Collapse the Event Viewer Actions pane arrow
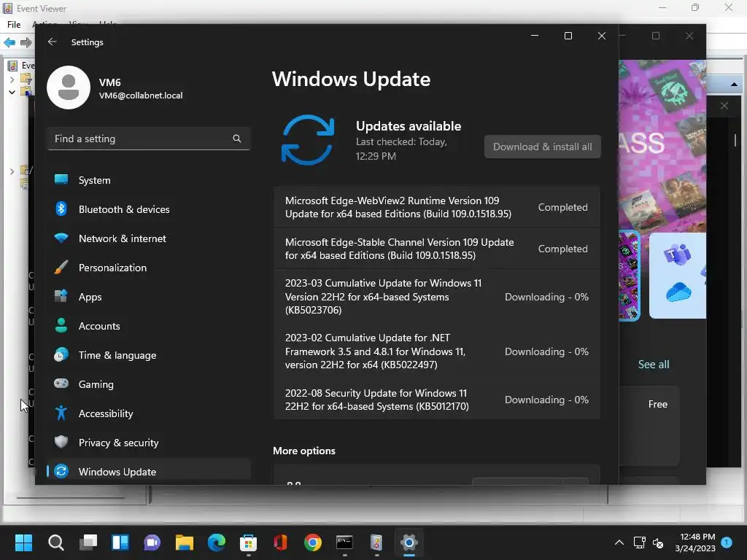747x560 pixels. (x=734, y=85)
